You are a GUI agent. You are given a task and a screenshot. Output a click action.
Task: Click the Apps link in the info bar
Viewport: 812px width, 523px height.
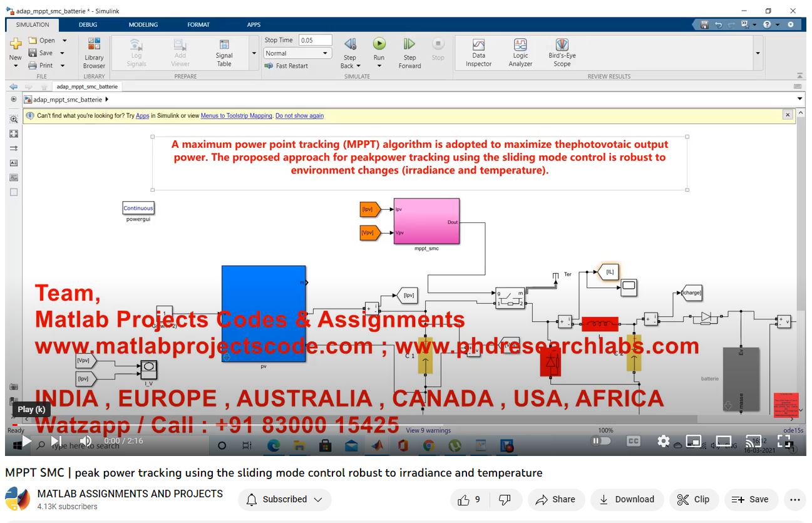(x=143, y=116)
